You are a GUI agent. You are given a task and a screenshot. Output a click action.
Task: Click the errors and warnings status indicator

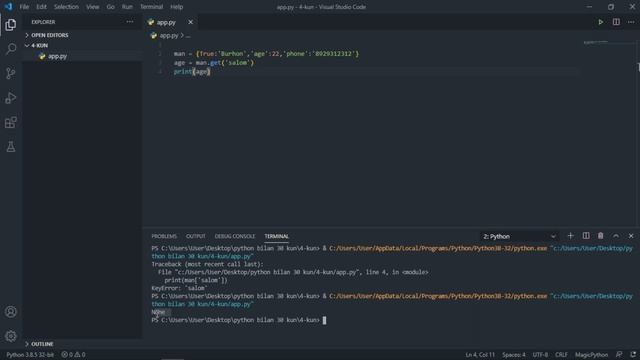[x=73, y=355]
